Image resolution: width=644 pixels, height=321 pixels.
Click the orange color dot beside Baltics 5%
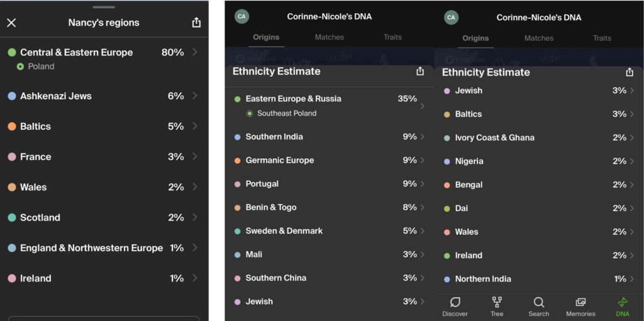click(x=12, y=126)
